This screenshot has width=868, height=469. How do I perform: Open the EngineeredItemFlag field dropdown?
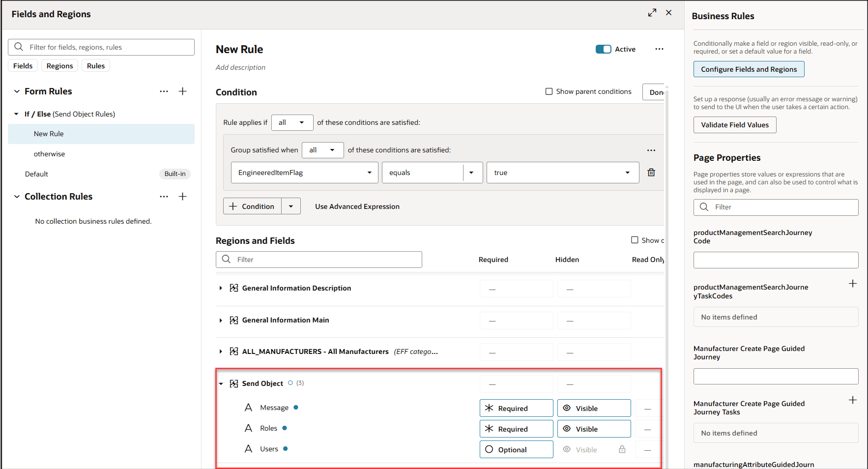(x=305, y=173)
